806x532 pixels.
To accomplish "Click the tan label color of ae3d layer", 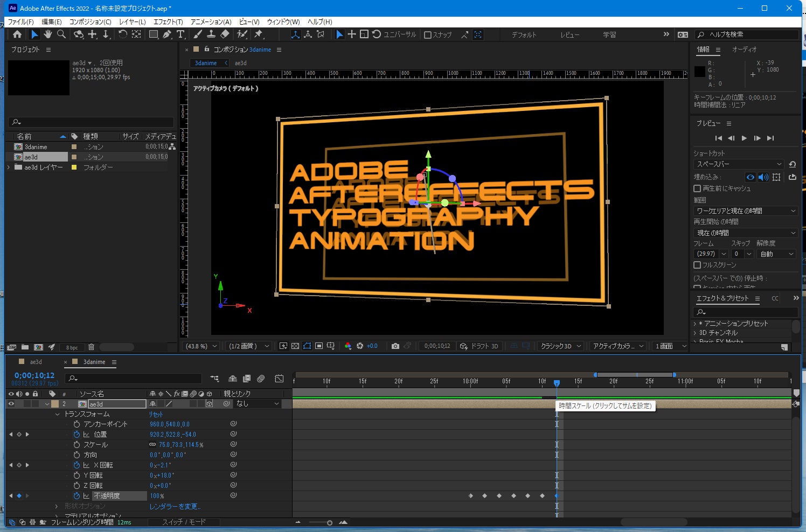I will 55,404.
